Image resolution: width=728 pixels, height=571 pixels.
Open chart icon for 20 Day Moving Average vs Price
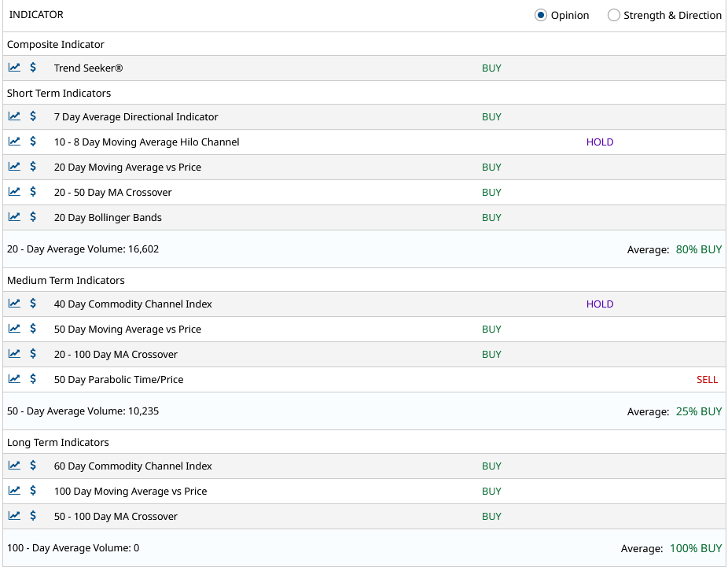14,166
